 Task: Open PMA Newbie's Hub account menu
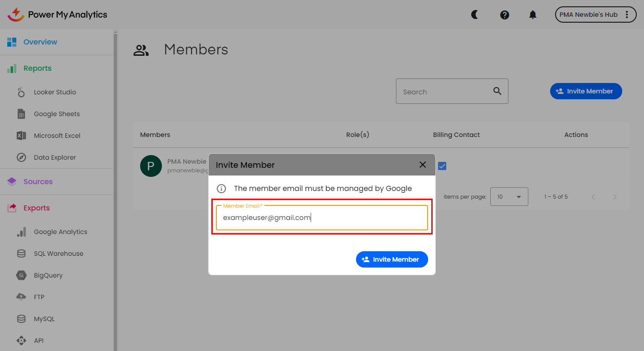(x=595, y=15)
